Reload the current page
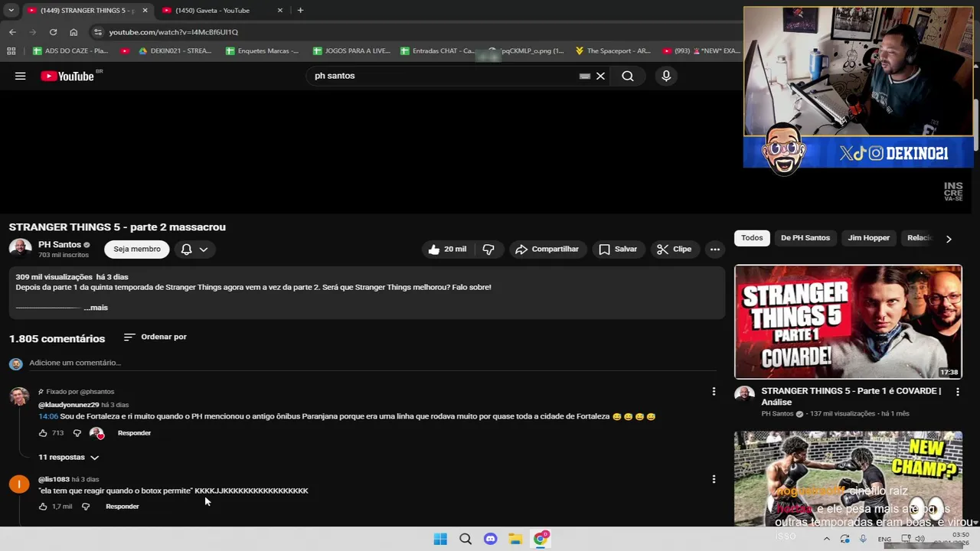Image resolution: width=980 pixels, height=551 pixels. [x=53, y=32]
